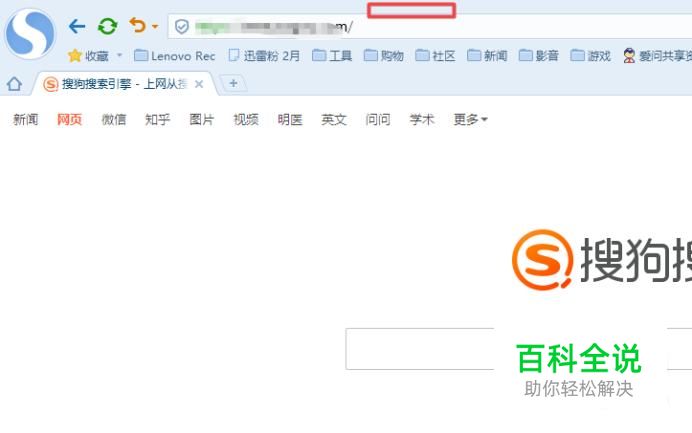The image size is (692, 433).
Task: Refresh the page with green reload icon
Action: (107, 26)
